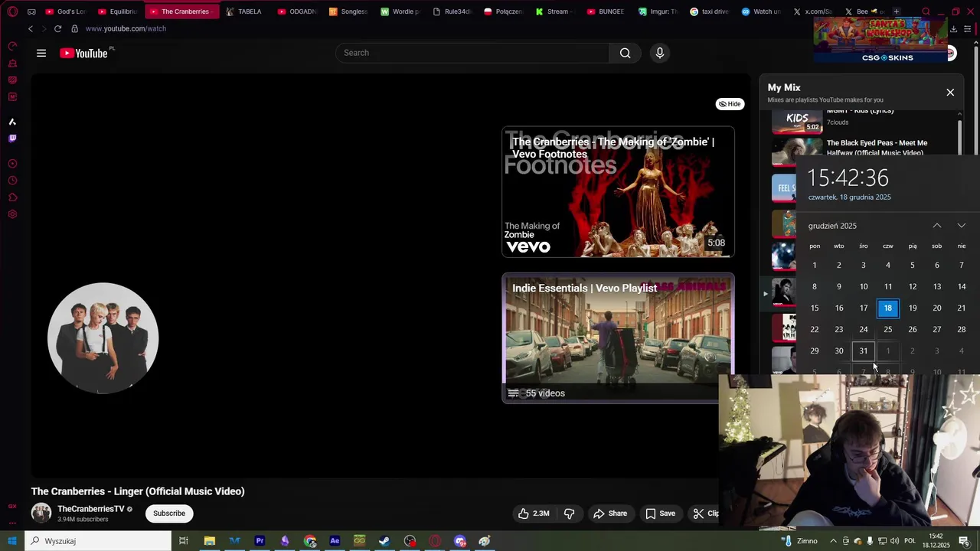Switch to the BUNGEE browser tab
Screen dimensions: 980x551
(x=606, y=11)
